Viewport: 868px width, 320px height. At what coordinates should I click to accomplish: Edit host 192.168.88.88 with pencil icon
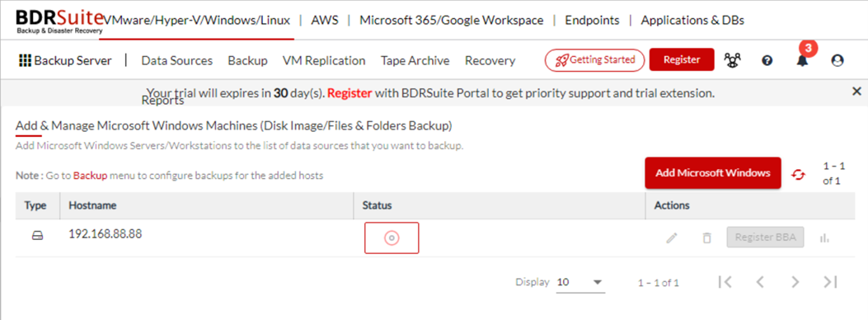click(x=672, y=238)
